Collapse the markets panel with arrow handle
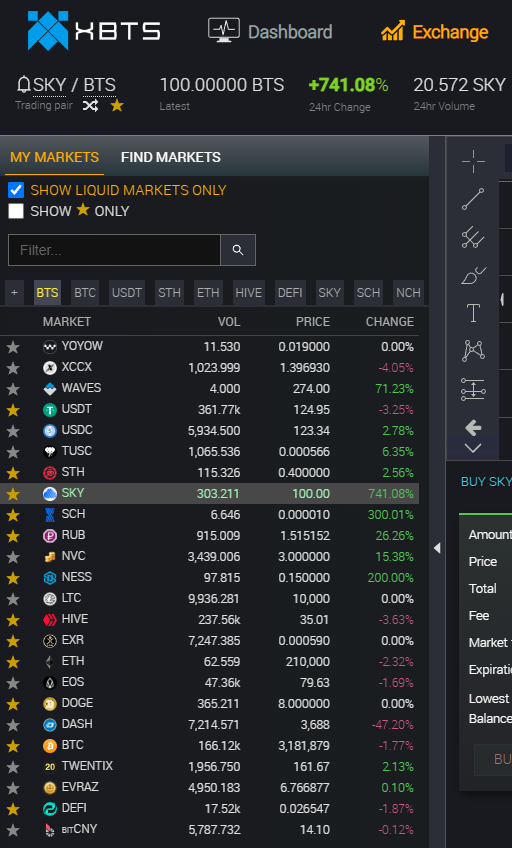The width and height of the screenshot is (512, 848). click(437, 548)
